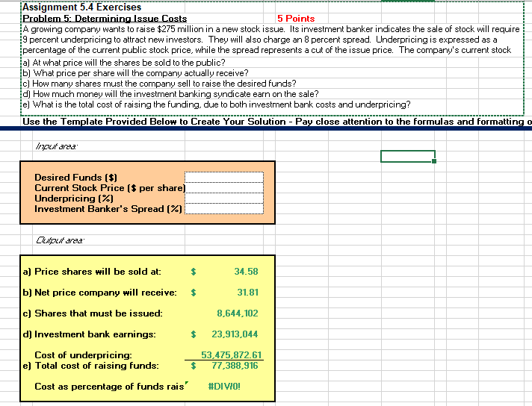Click the red '5 Points' text
Screen dimensions: 532x406
296,19
